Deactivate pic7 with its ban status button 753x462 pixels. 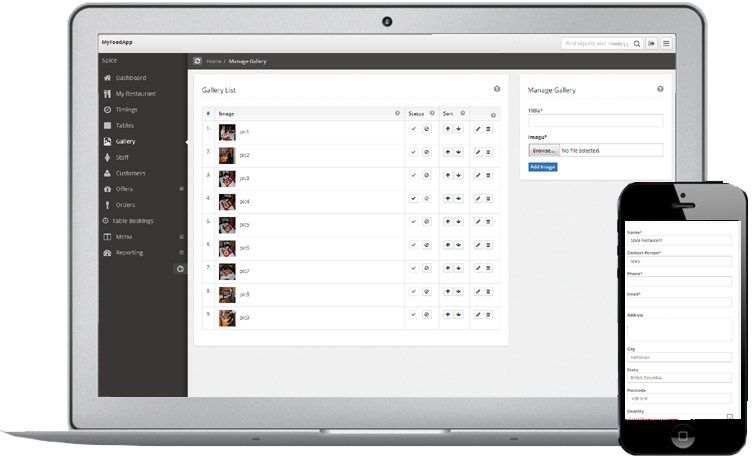[x=425, y=268]
